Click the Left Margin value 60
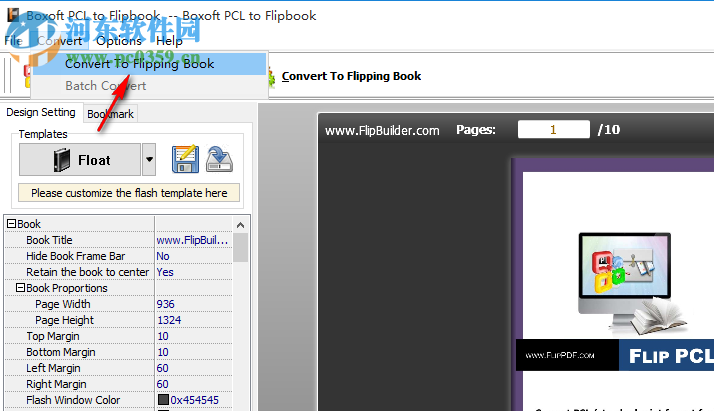This screenshot has width=714, height=411. tap(194, 368)
